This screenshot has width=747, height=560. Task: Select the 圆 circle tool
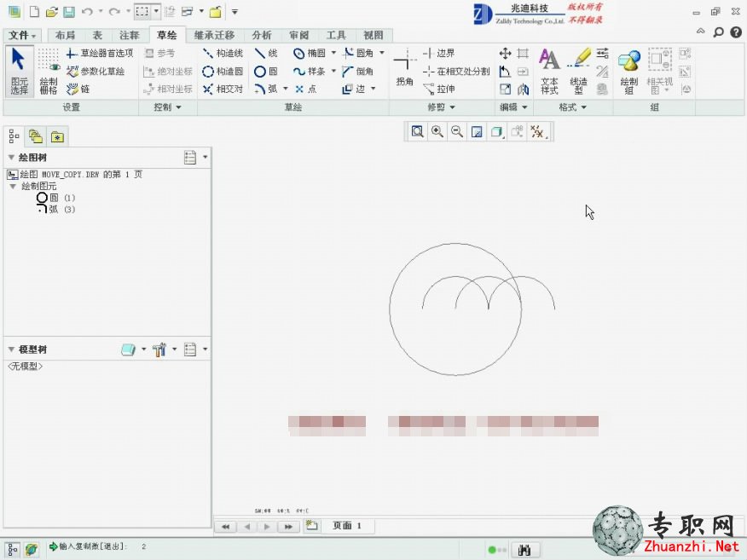266,71
